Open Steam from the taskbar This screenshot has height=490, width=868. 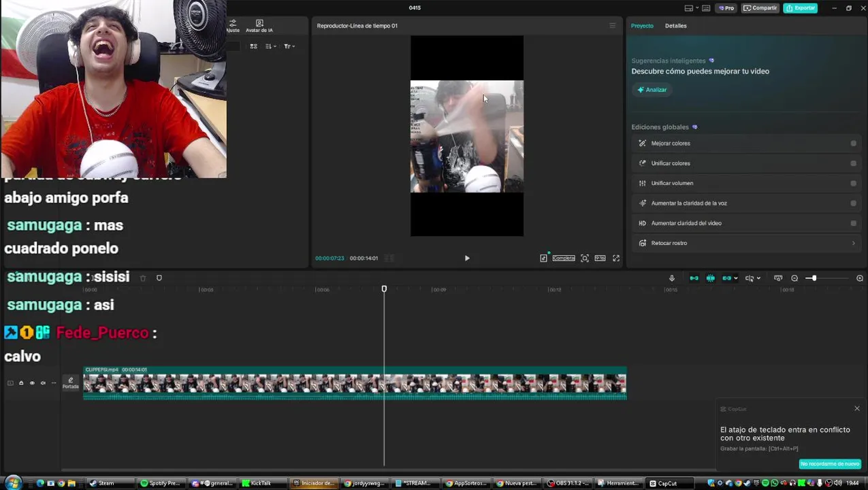[x=111, y=483]
